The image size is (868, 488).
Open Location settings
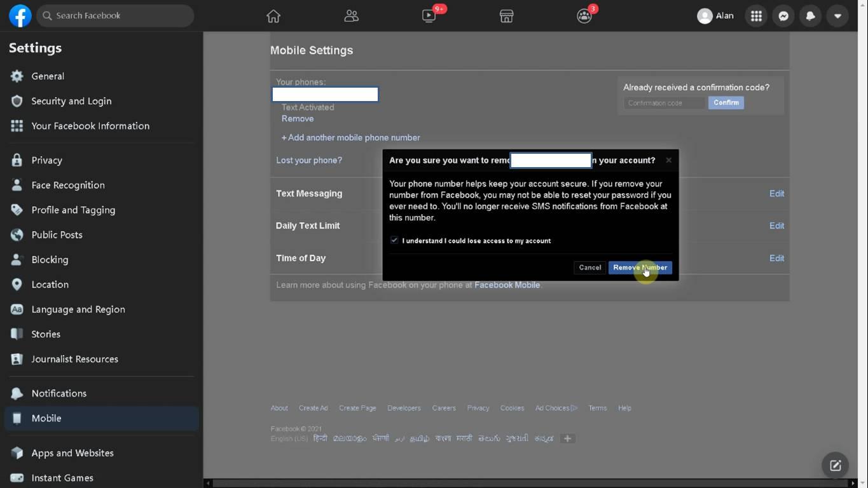click(x=102, y=284)
